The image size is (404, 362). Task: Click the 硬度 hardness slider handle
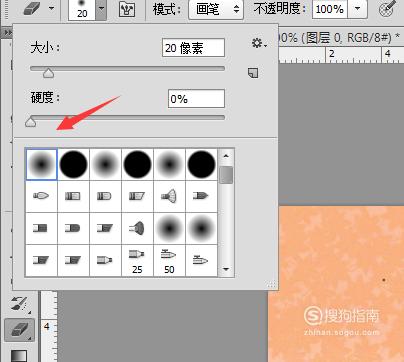click(x=31, y=122)
